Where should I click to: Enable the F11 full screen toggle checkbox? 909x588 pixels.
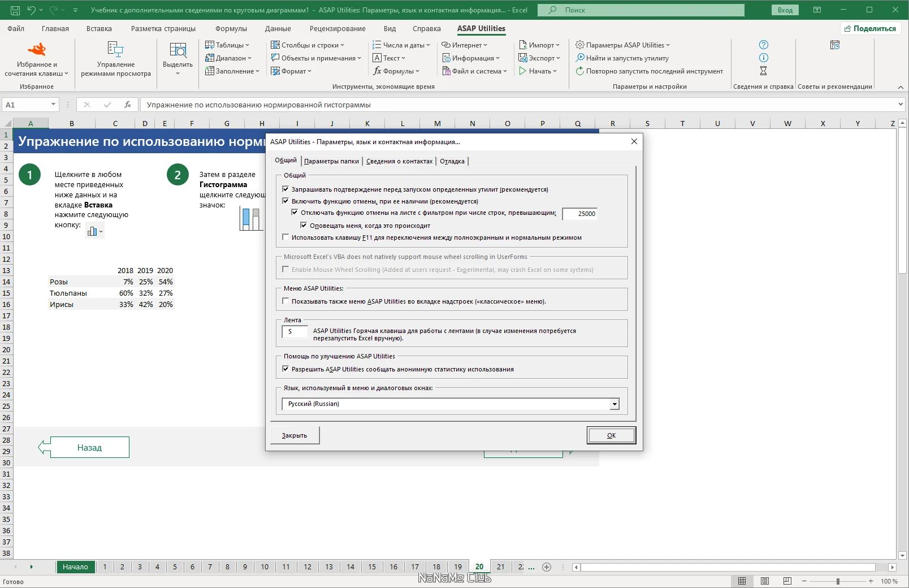tap(285, 237)
